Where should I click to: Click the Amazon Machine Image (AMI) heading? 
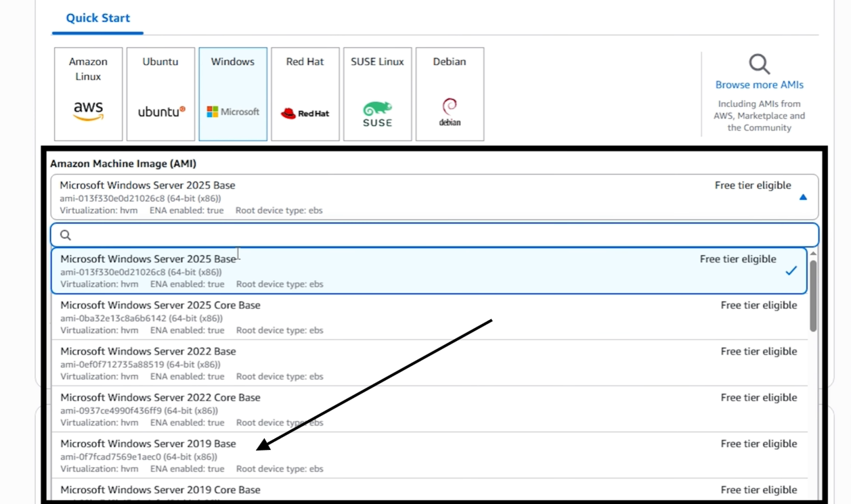(x=123, y=164)
